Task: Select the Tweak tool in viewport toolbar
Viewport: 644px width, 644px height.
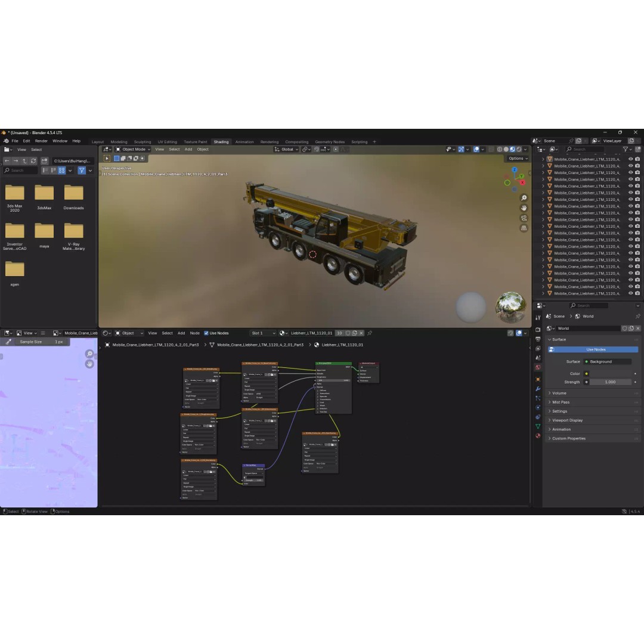Action: (107, 158)
